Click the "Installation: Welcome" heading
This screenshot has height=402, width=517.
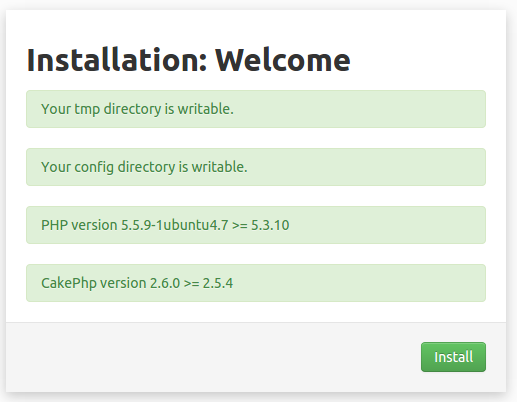(x=189, y=60)
